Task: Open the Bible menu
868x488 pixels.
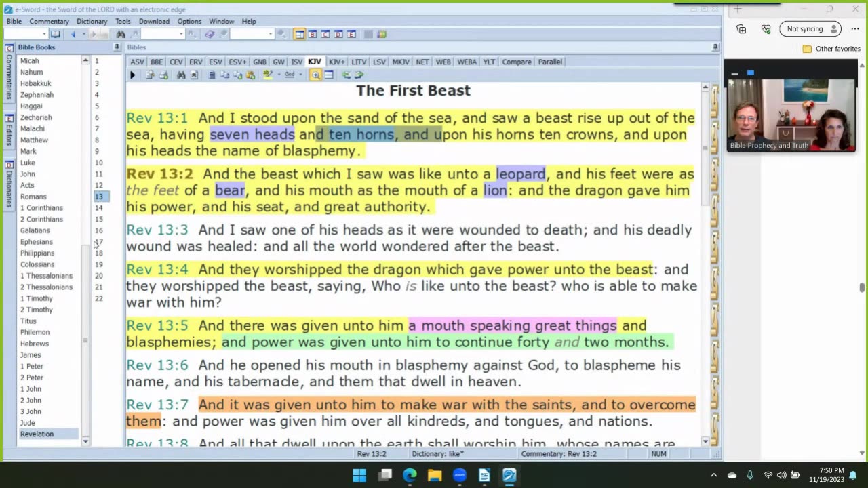Action: click(14, 22)
